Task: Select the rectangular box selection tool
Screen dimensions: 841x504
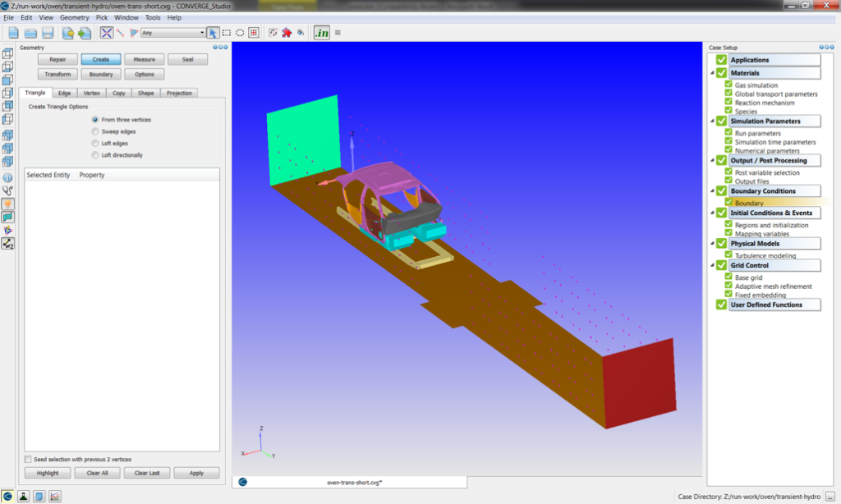Action: [227, 33]
